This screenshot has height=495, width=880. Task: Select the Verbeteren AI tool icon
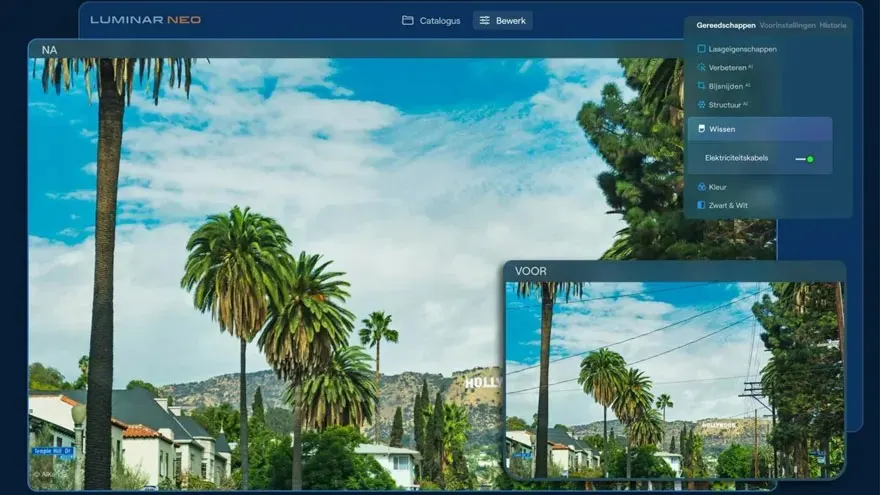pos(701,68)
